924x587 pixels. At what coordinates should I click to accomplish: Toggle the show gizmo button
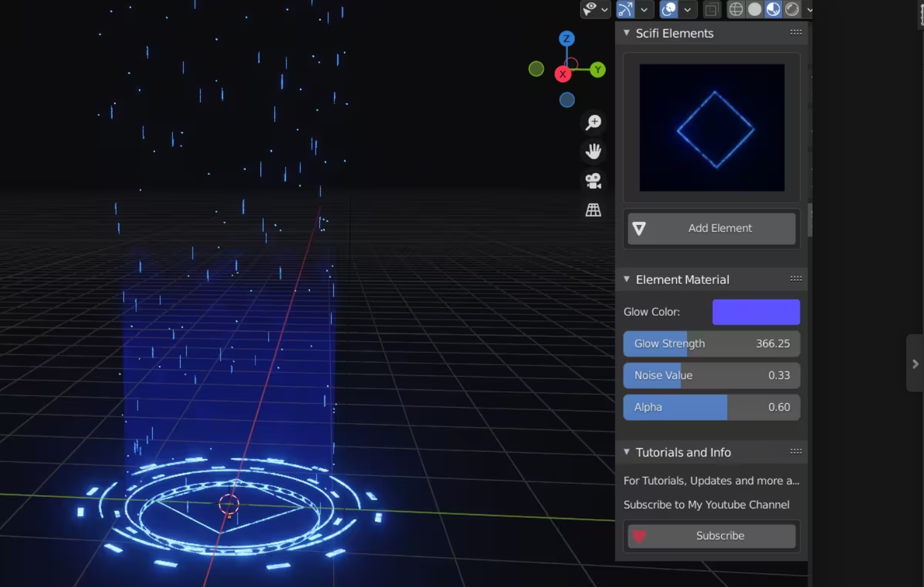pyautogui.click(x=626, y=10)
